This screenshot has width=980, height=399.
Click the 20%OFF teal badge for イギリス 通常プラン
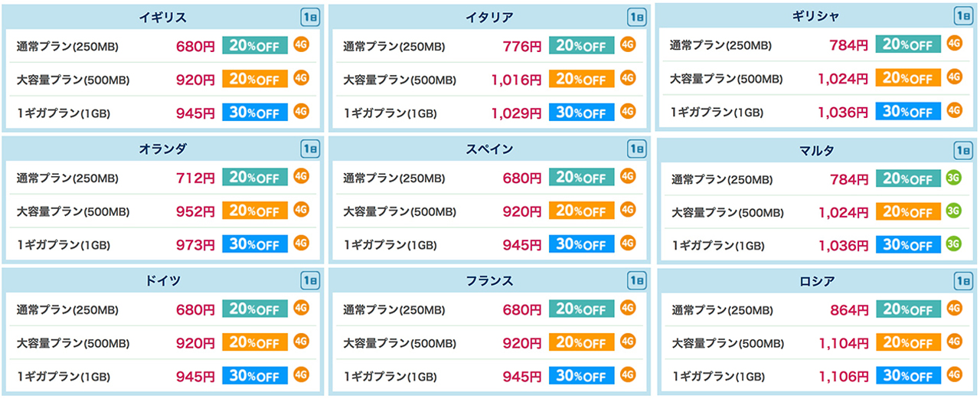point(255,46)
